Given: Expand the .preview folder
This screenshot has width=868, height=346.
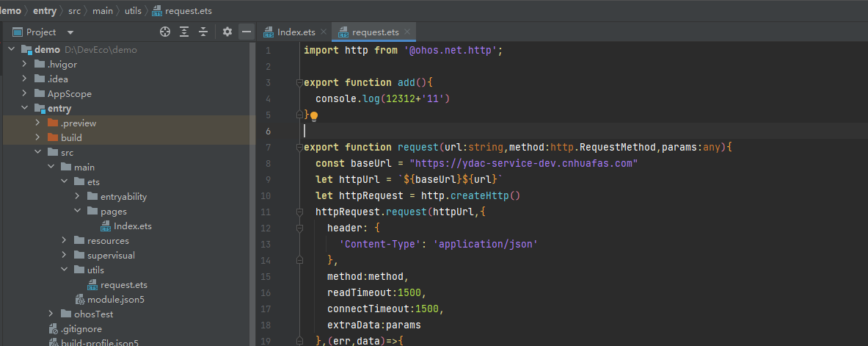Looking at the screenshot, I should point(37,123).
